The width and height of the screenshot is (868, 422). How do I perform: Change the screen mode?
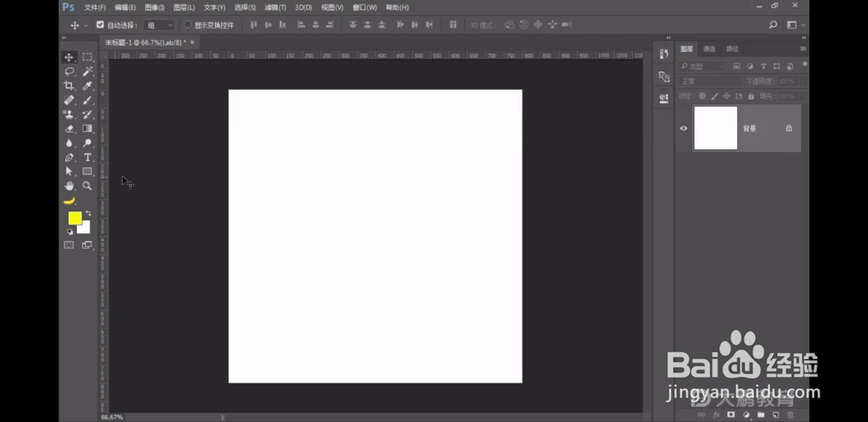pyautogui.click(x=87, y=245)
